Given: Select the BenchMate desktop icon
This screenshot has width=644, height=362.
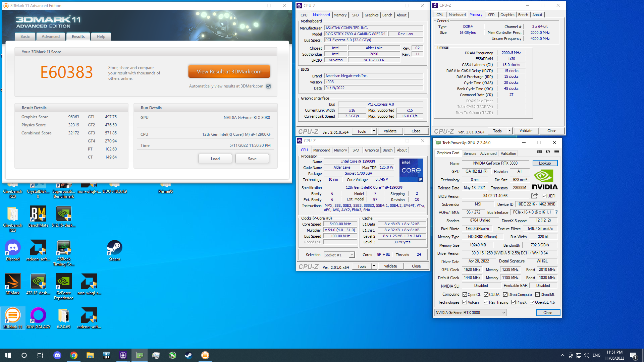Looking at the screenshot, I should 38,217.
